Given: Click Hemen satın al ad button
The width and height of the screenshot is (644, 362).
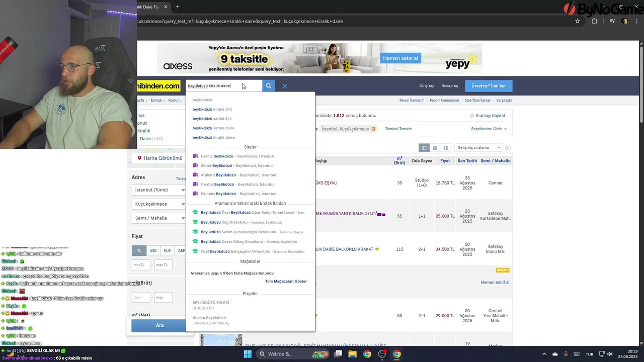Looking at the screenshot, I should click(400, 58).
